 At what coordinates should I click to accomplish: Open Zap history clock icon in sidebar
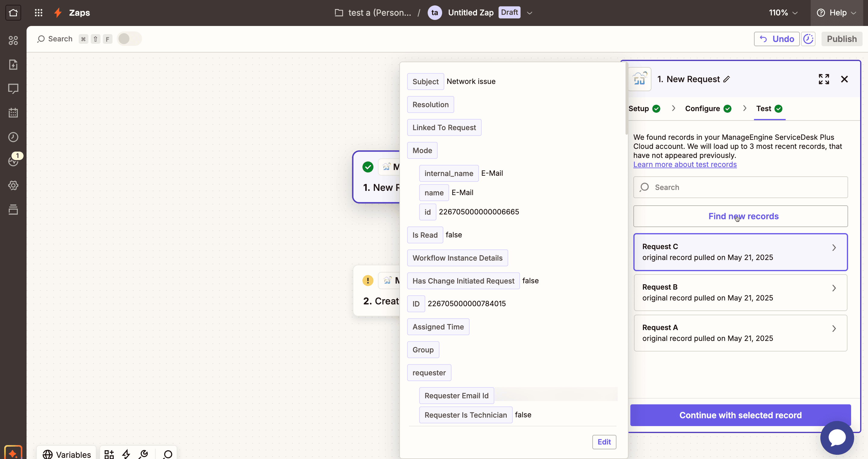click(13, 137)
